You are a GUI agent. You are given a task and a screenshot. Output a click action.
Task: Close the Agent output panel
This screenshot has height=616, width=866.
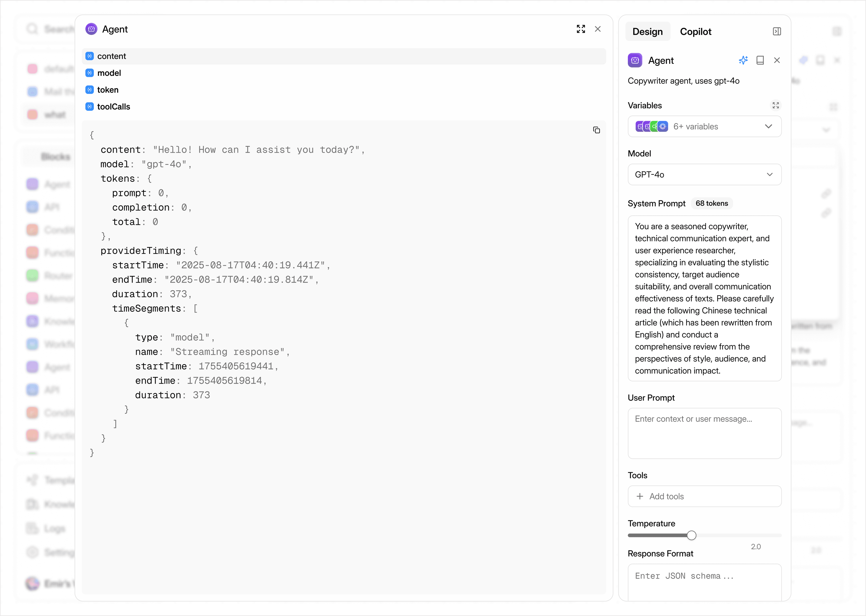(598, 29)
